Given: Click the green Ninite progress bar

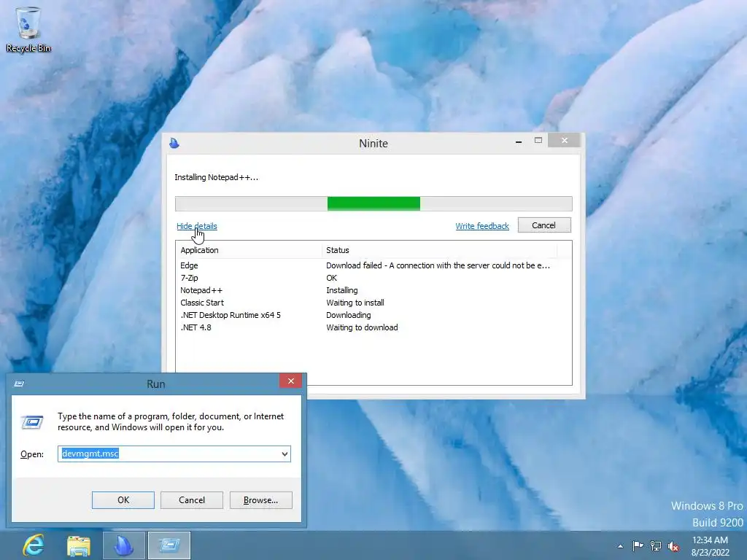Looking at the screenshot, I should (373, 203).
